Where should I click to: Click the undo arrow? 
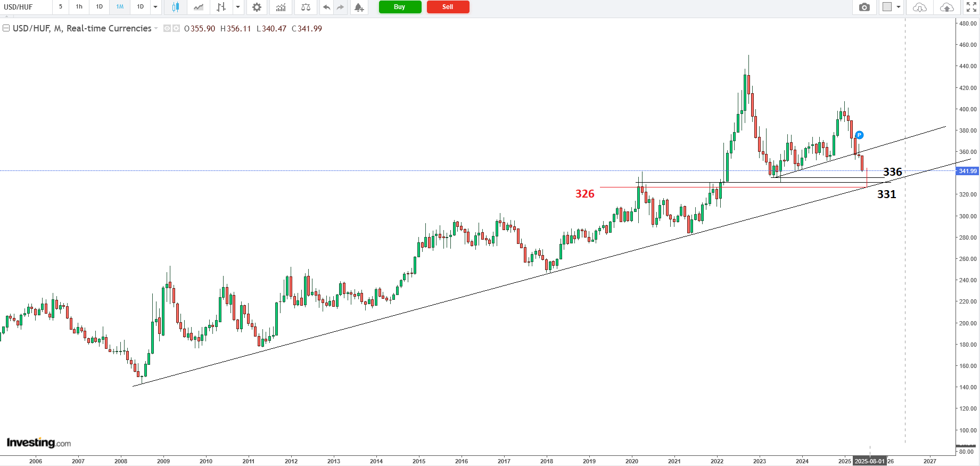(326, 7)
